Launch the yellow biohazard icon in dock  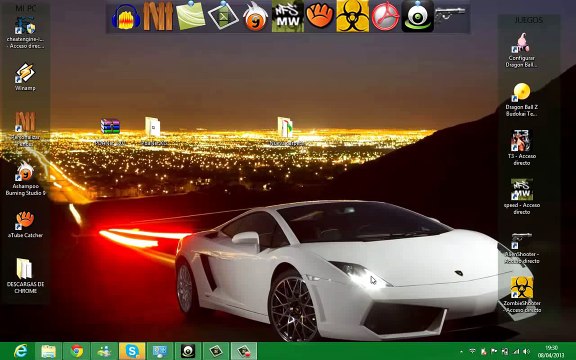click(352, 16)
